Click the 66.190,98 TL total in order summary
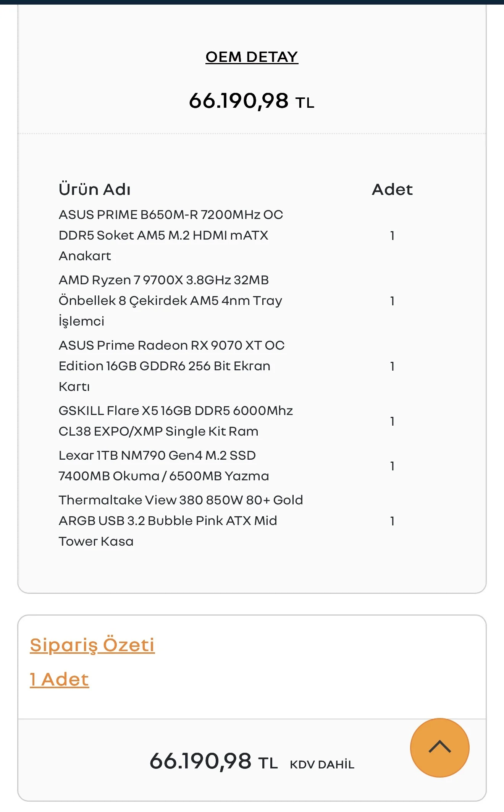 tap(213, 761)
